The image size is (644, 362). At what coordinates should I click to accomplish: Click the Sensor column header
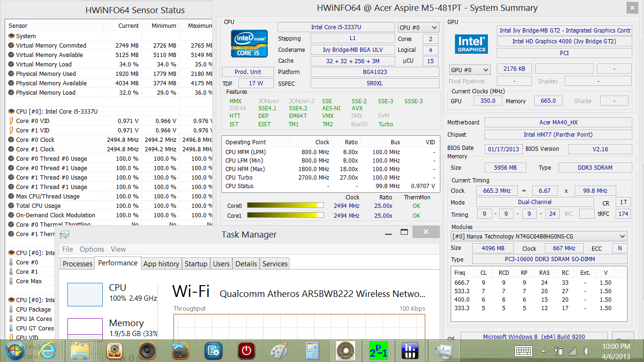point(54,25)
